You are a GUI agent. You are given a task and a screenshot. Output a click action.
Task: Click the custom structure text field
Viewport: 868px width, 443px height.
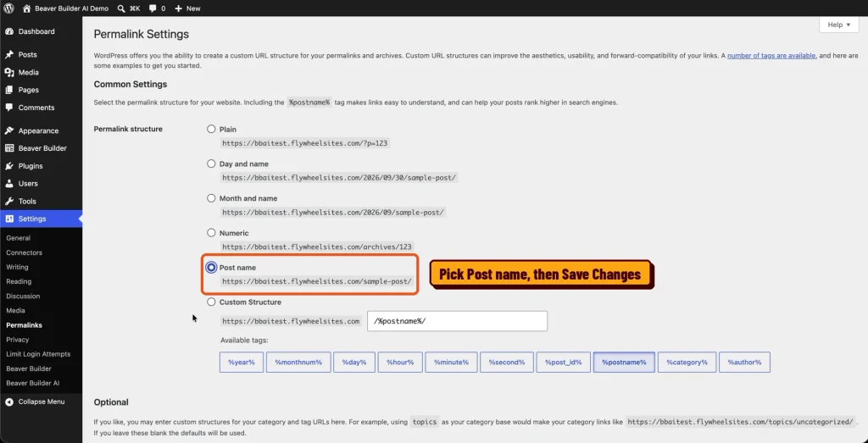[x=457, y=321]
